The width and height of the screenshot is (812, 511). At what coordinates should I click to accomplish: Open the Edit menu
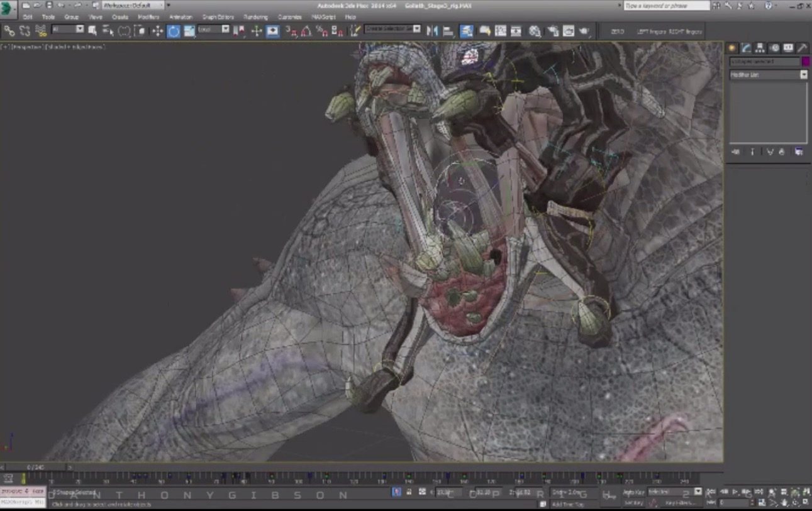pyautogui.click(x=28, y=17)
